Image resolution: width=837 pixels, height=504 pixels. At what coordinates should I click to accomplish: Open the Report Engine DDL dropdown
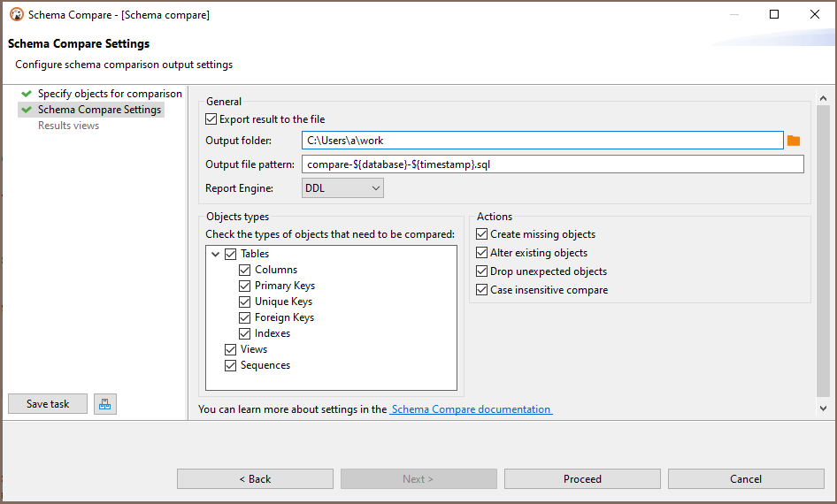click(342, 188)
